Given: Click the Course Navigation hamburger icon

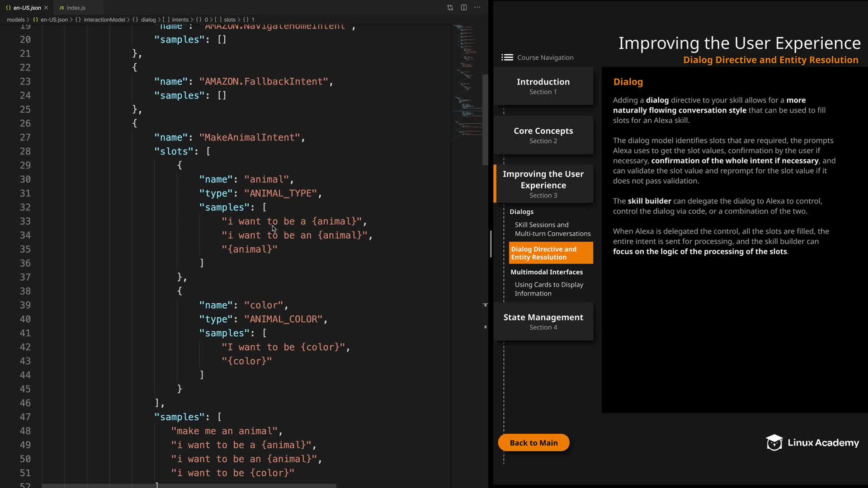Looking at the screenshot, I should 507,57.
